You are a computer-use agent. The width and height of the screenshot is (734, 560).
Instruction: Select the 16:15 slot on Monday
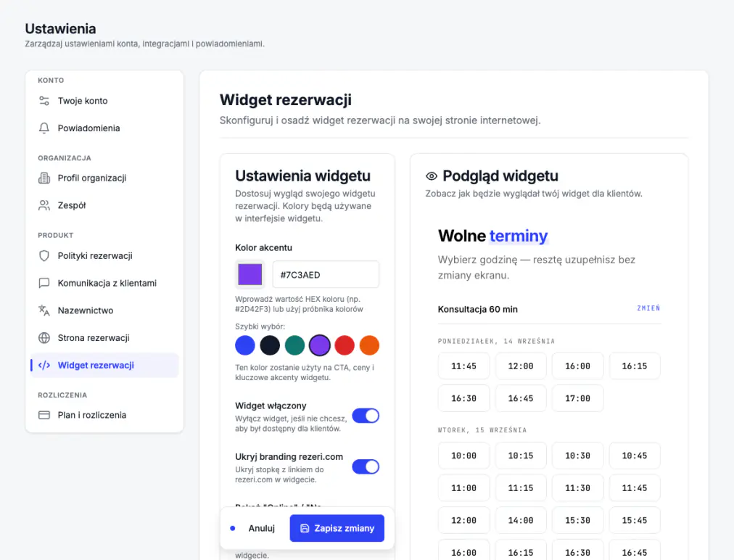pyautogui.click(x=635, y=366)
